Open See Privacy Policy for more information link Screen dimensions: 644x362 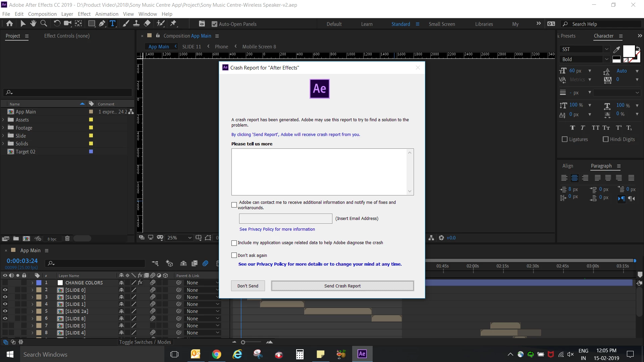click(277, 229)
